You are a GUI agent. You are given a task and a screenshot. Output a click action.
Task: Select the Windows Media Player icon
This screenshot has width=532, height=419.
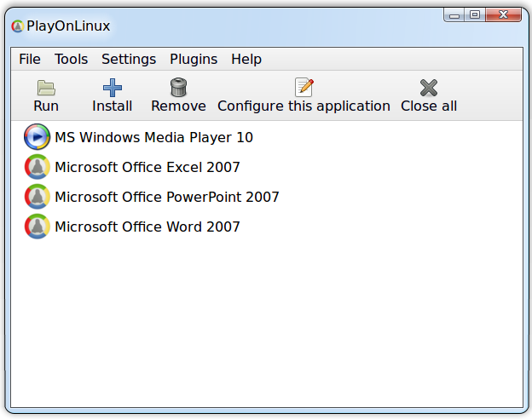click(37, 137)
